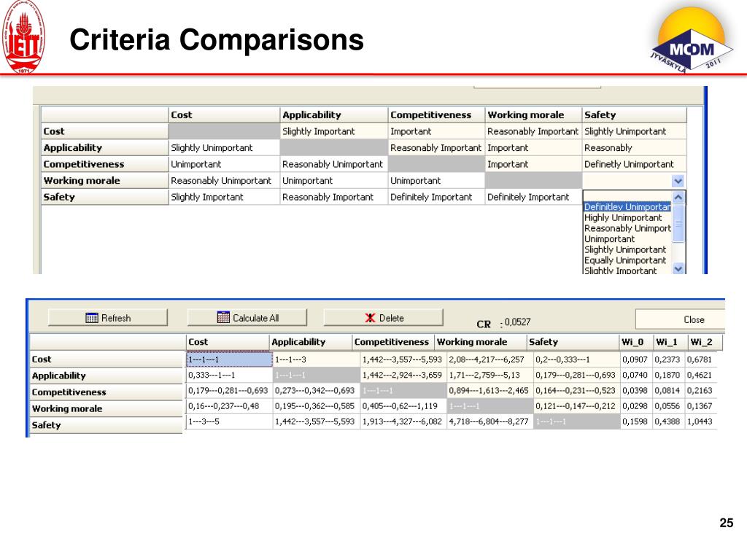Select the Cost row header in the linguistic table
Viewport: 747px width, 560px height.
pyautogui.click(x=105, y=131)
